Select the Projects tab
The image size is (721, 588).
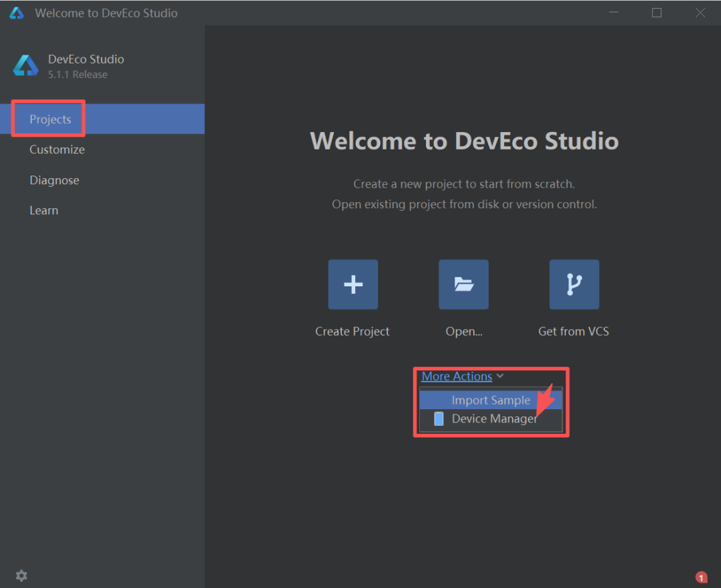[102, 119]
